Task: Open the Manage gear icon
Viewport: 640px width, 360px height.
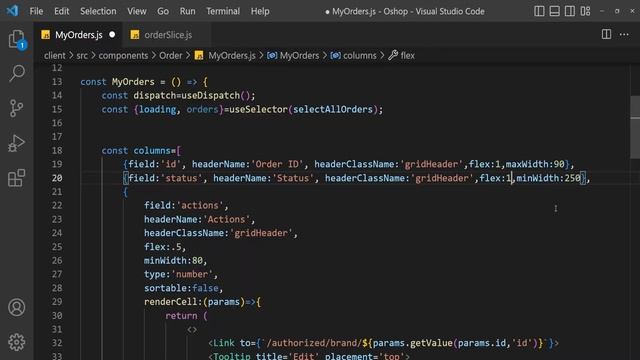Action: click(x=17, y=342)
